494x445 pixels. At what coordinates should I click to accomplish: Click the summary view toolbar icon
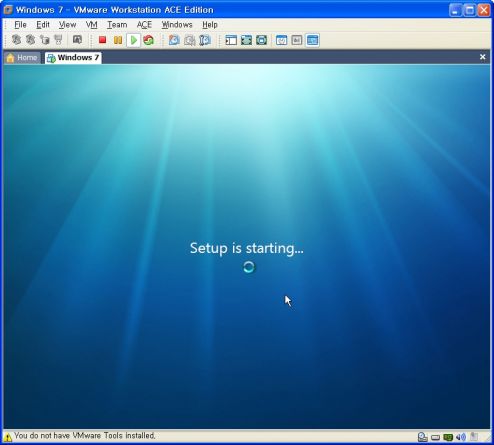click(x=282, y=40)
